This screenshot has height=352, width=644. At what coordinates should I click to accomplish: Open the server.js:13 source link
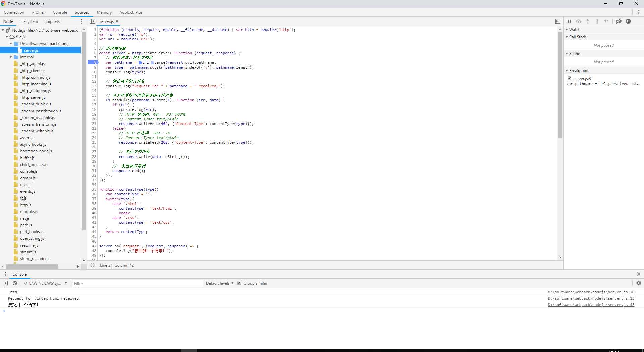click(591, 298)
